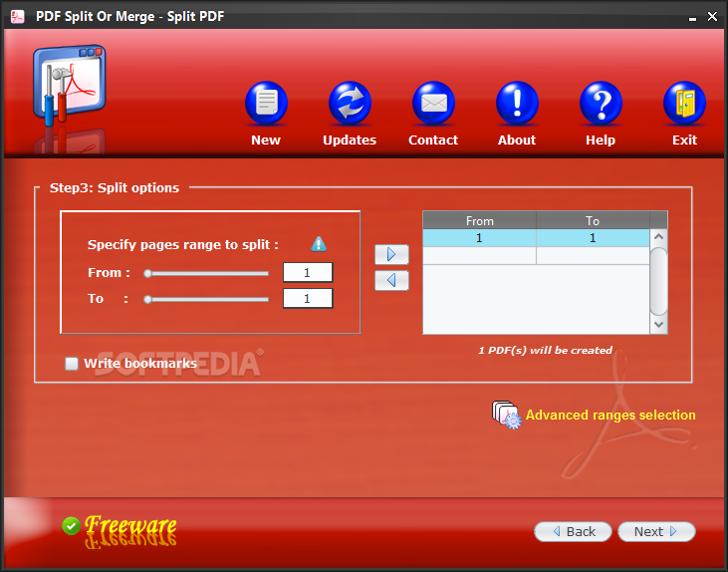Click the From page number field
Viewport: 728px width, 572px height.
click(x=308, y=272)
